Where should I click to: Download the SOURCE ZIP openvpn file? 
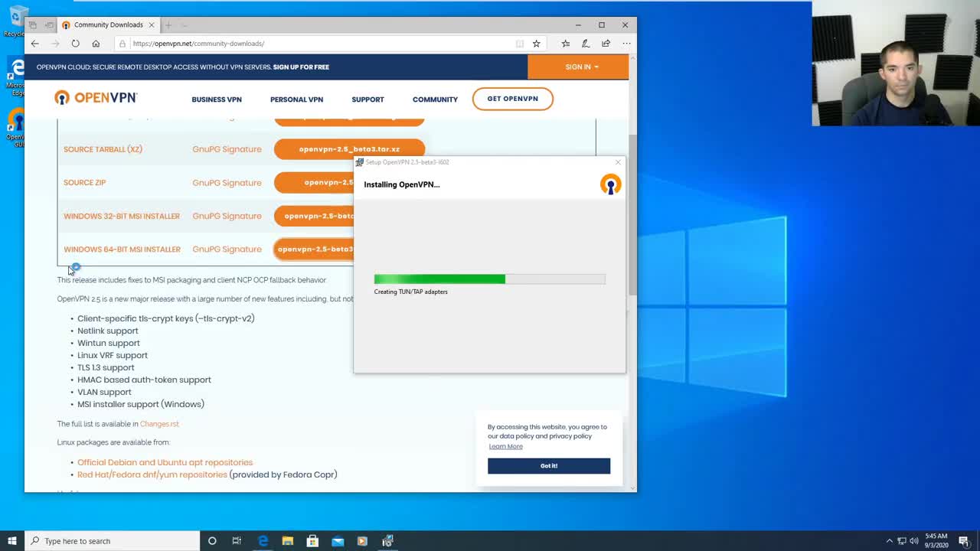pyautogui.click(x=314, y=182)
